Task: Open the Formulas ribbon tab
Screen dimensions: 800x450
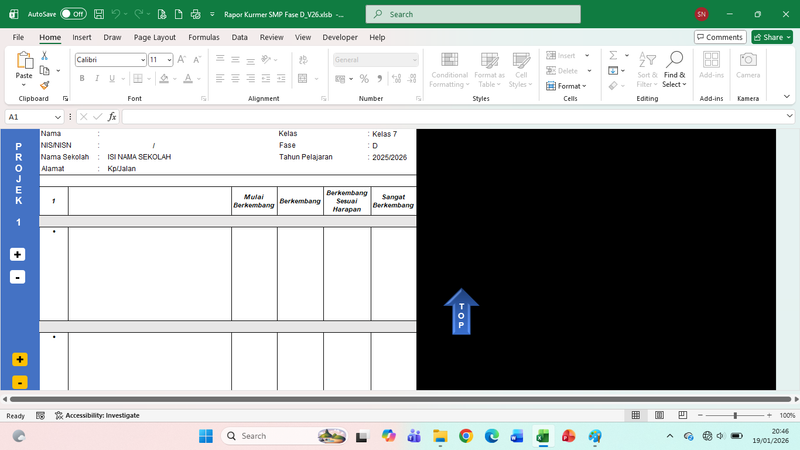Action: click(x=203, y=37)
